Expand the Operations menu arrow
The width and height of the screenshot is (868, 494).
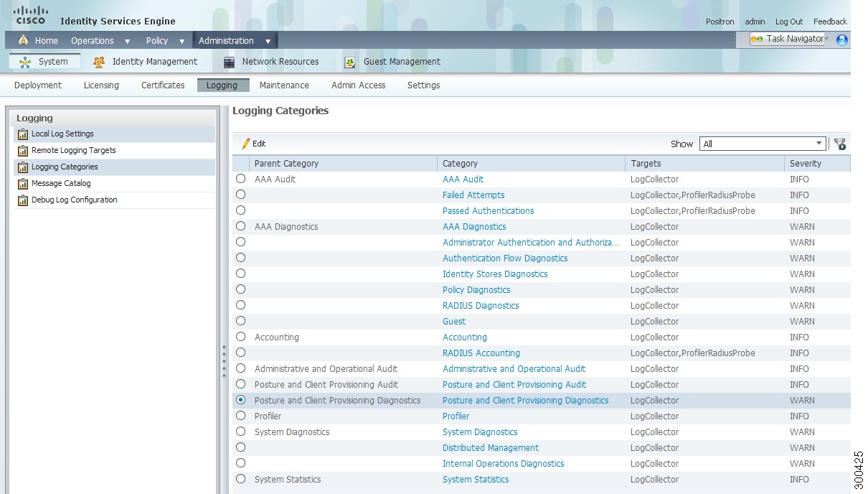pos(127,42)
